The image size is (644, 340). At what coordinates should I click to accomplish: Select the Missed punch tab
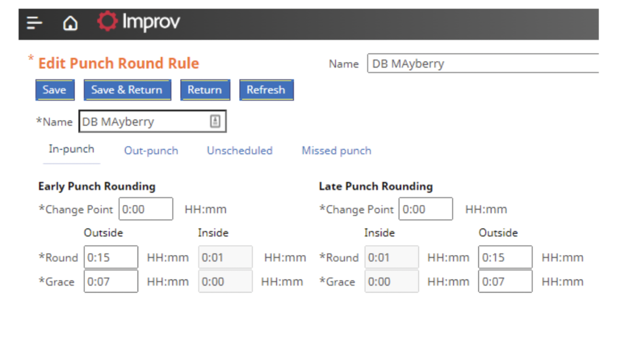tap(336, 151)
